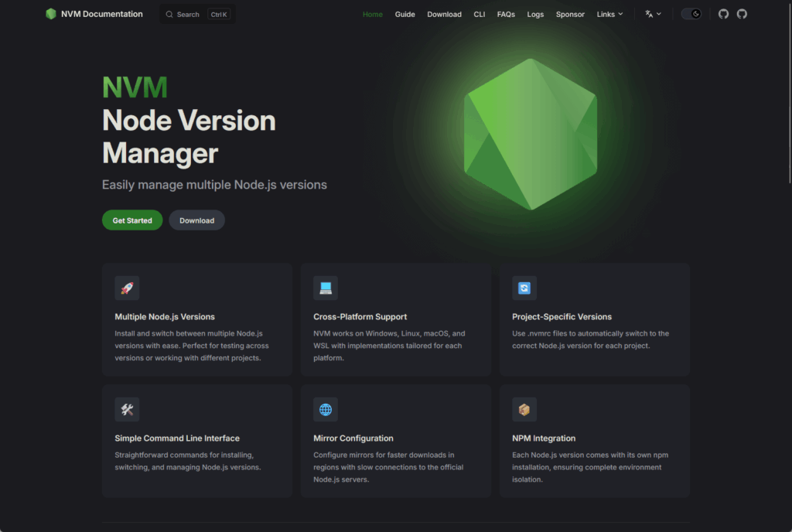Select Download in the top navigation
The width and height of the screenshot is (792, 532).
pyautogui.click(x=444, y=14)
